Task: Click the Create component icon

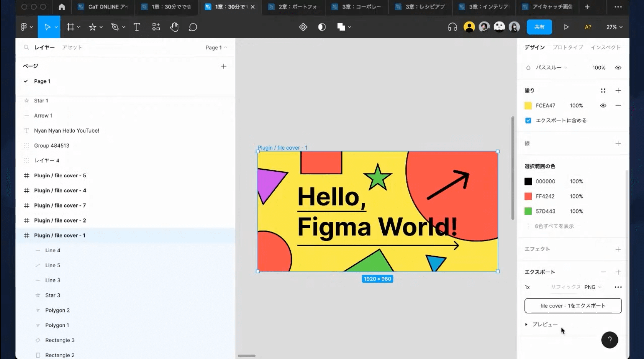Action: [x=303, y=27]
